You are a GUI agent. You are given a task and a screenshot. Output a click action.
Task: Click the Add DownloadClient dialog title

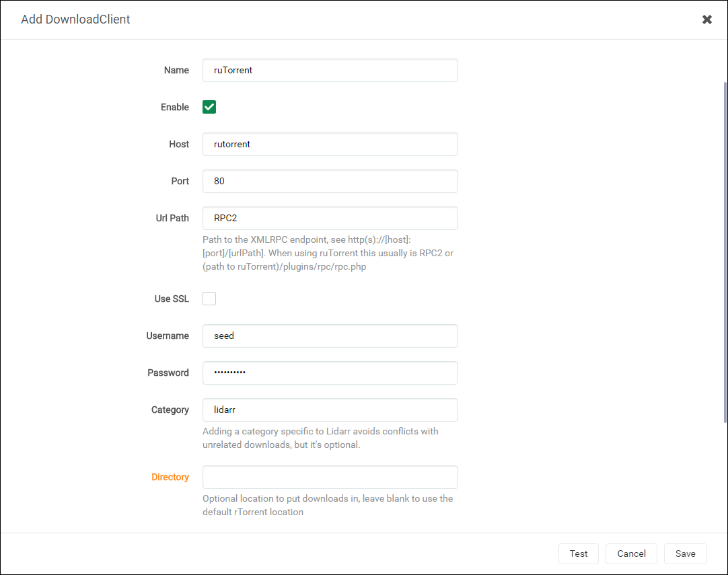(75, 20)
